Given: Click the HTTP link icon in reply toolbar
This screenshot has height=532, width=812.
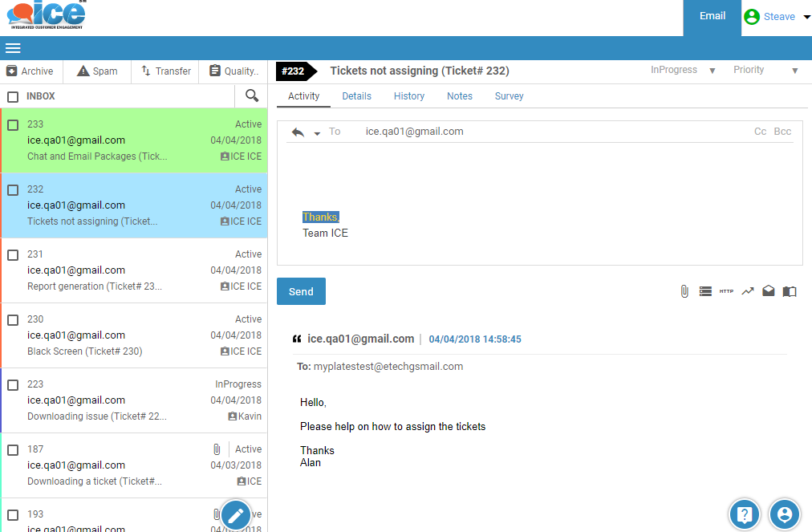Looking at the screenshot, I should point(726,291).
